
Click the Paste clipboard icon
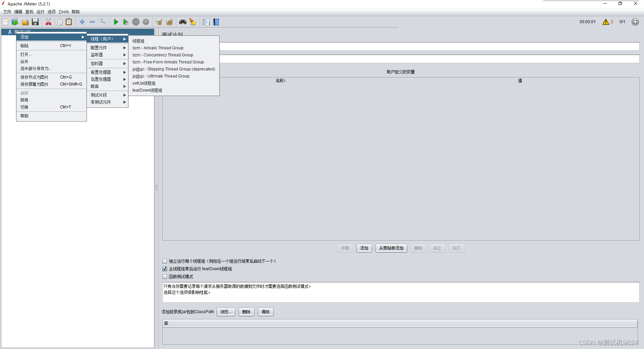click(69, 22)
